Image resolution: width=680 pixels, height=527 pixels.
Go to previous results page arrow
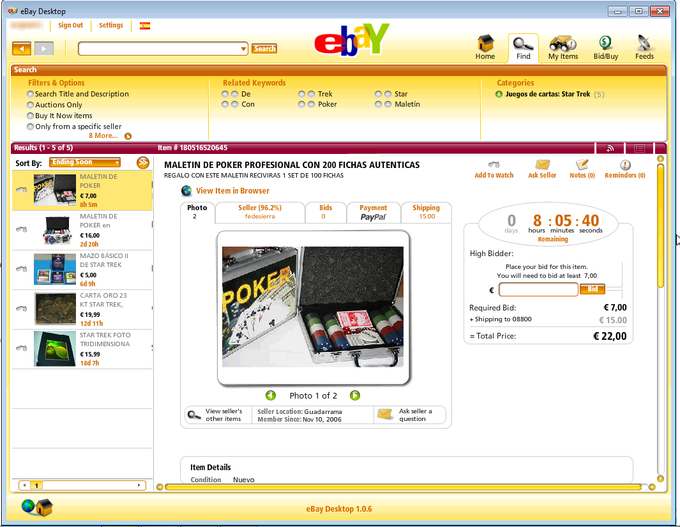25,485
